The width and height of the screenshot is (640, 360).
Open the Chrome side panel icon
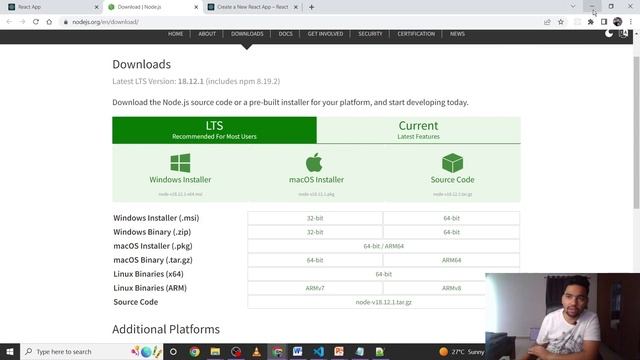pyautogui.click(x=604, y=22)
